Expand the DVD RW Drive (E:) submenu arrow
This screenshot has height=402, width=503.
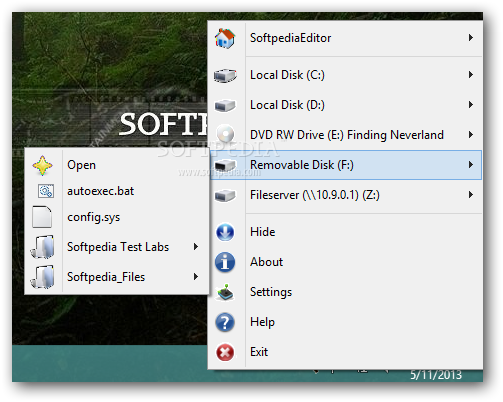tap(471, 135)
